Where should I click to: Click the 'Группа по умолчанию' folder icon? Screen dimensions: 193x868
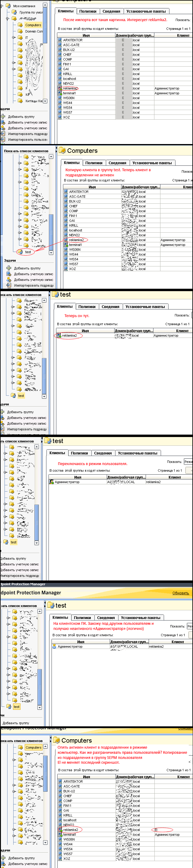[14, 12]
